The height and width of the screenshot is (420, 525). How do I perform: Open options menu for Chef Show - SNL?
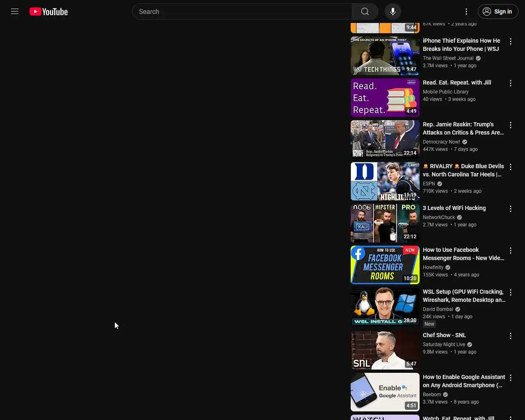click(x=511, y=336)
